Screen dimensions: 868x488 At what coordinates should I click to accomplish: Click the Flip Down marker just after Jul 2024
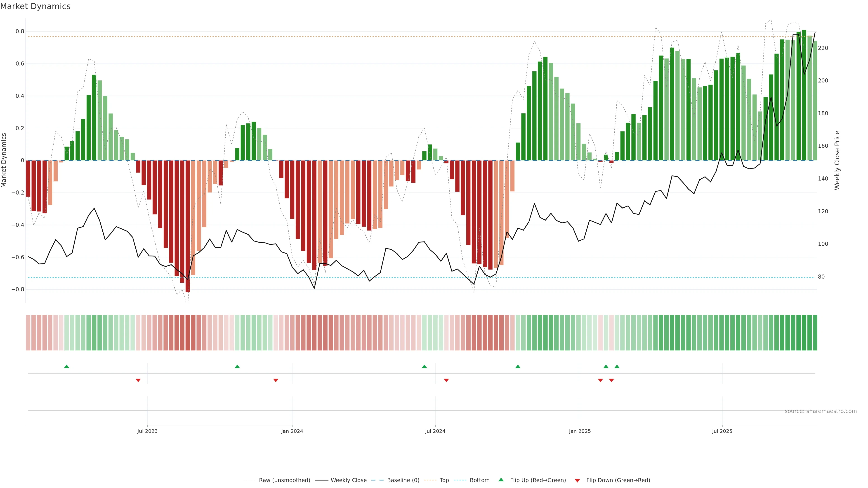[446, 380]
